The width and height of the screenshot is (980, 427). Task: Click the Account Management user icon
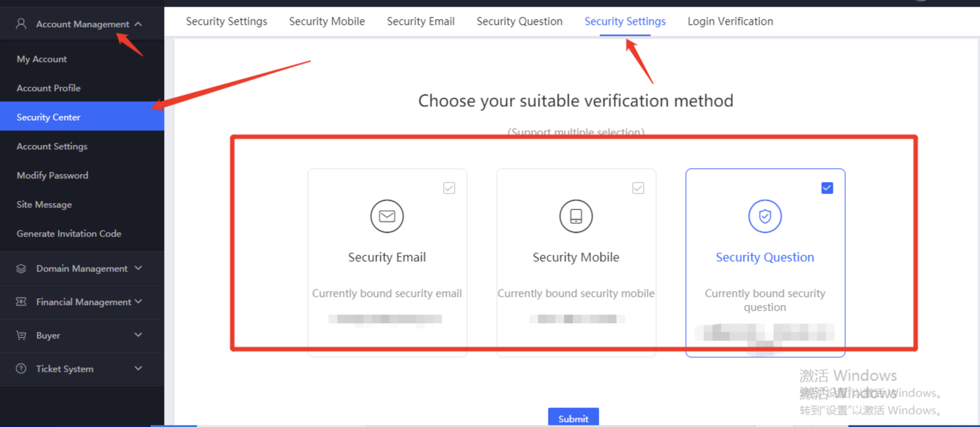(x=21, y=24)
